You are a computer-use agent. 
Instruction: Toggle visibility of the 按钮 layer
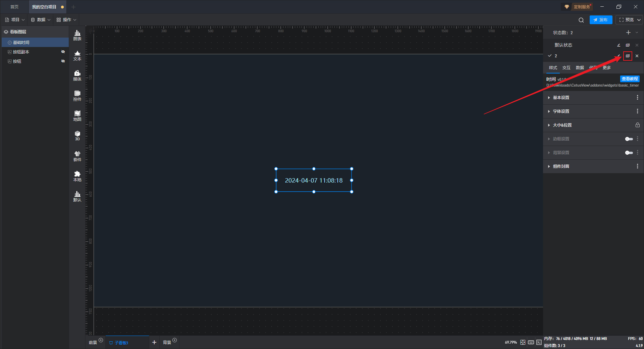point(63,61)
